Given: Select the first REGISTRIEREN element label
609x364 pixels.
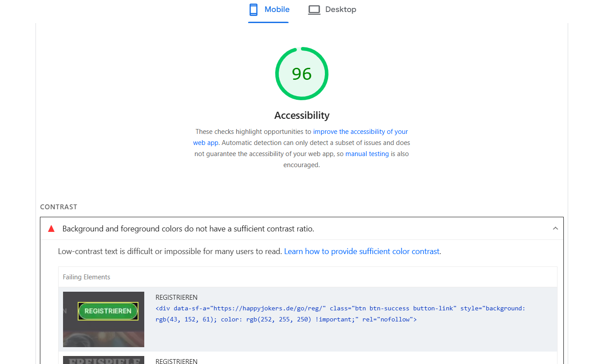Looking at the screenshot, I should (x=176, y=297).
